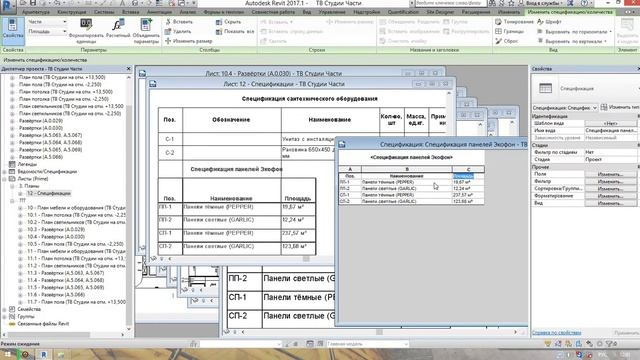
Task: Click Вставить in the Столбцы panel
Action: (x=179, y=22)
